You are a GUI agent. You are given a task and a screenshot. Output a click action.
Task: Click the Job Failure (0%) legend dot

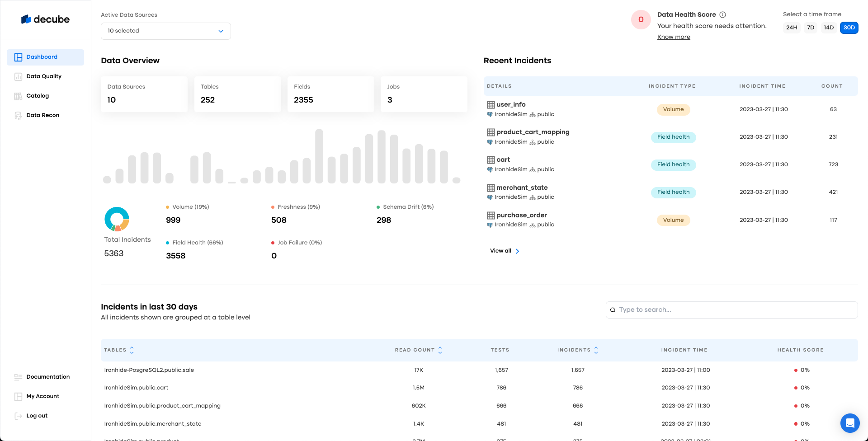pos(273,243)
